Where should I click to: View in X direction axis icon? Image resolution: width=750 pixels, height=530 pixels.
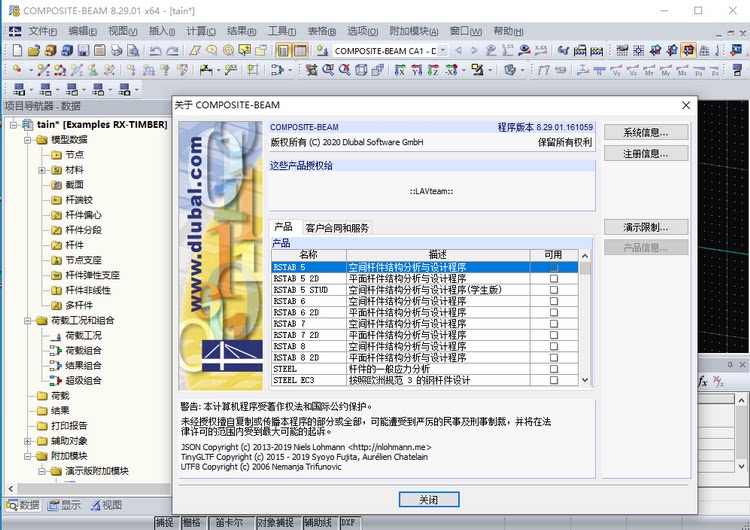tap(400, 70)
